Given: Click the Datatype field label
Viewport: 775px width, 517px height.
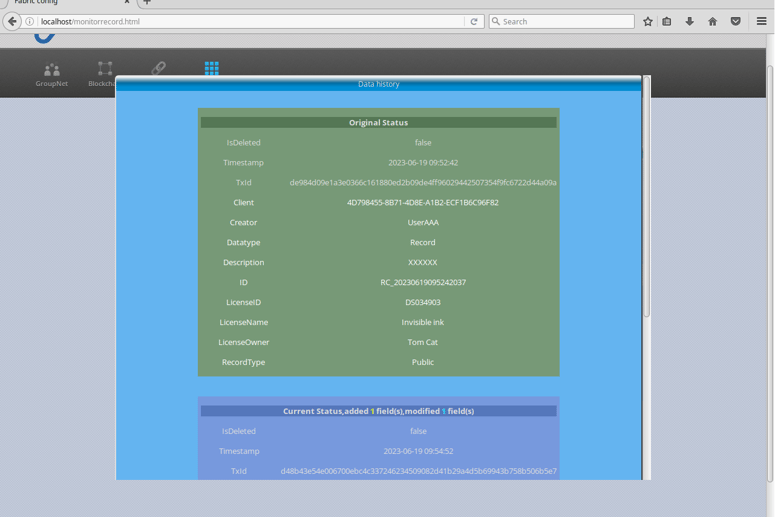Looking at the screenshot, I should [x=244, y=242].
